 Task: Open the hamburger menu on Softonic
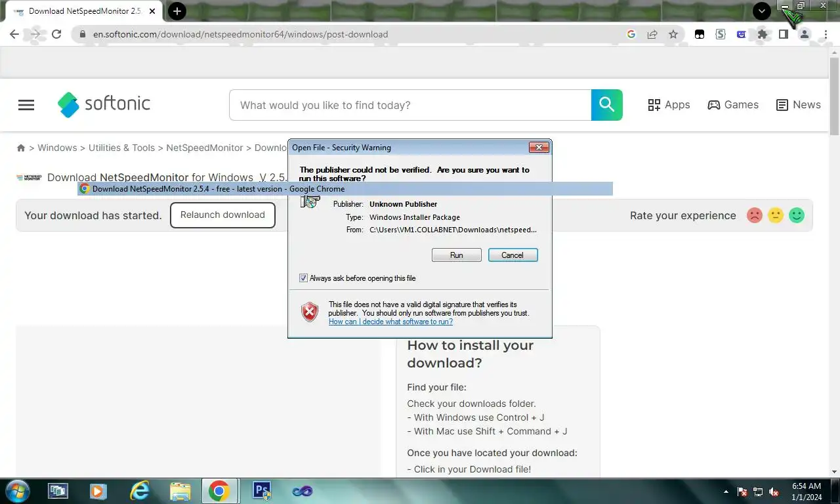pos(26,105)
